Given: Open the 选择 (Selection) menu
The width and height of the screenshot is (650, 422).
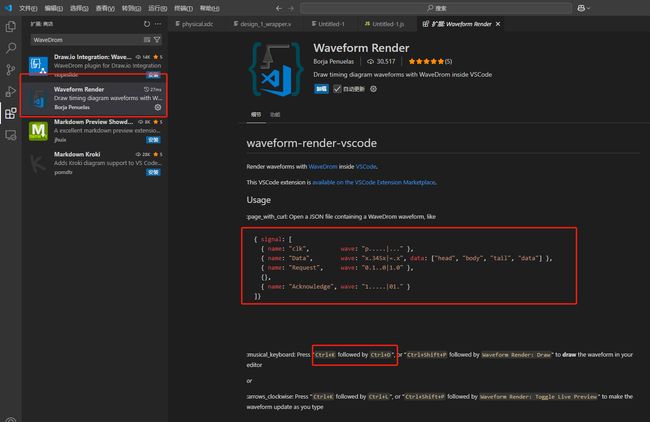Looking at the screenshot, I should coord(79,8).
